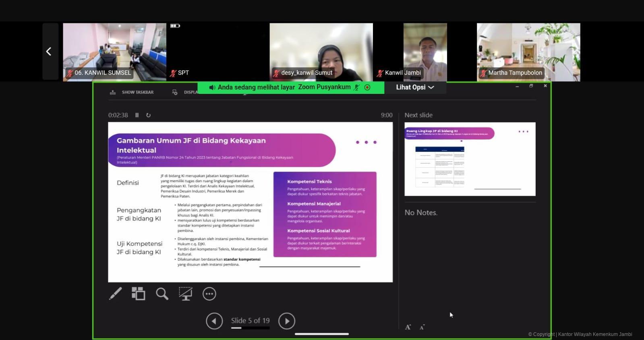
Task: Click the slide progress bar under Slide 5 of 19
Action: point(250,328)
